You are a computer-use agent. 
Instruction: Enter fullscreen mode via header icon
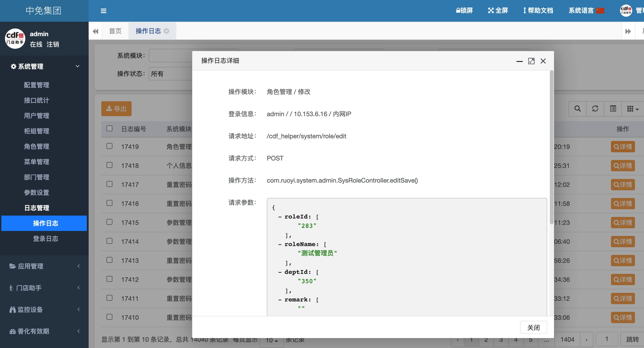(491, 10)
